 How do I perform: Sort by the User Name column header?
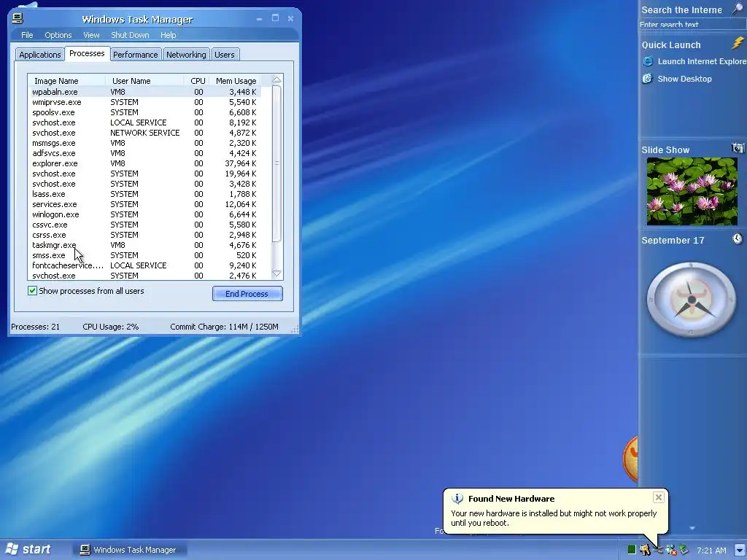pyautogui.click(x=144, y=80)
